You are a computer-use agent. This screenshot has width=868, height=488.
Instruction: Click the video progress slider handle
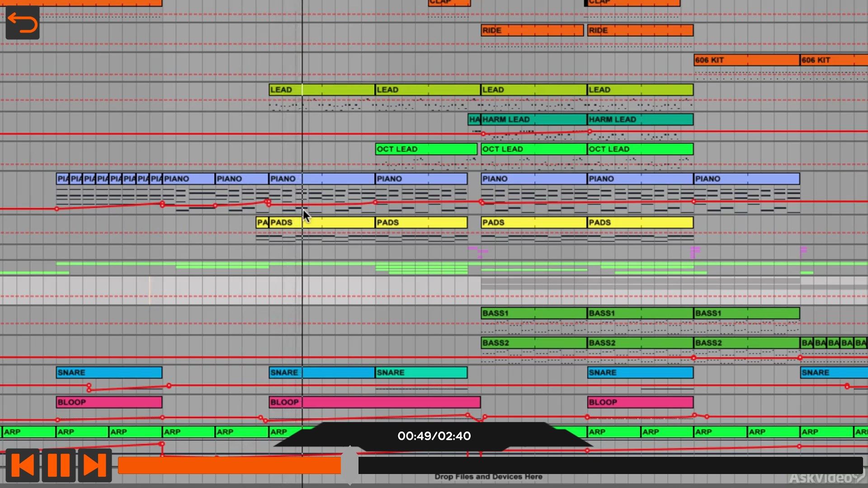tap(349, 465)
